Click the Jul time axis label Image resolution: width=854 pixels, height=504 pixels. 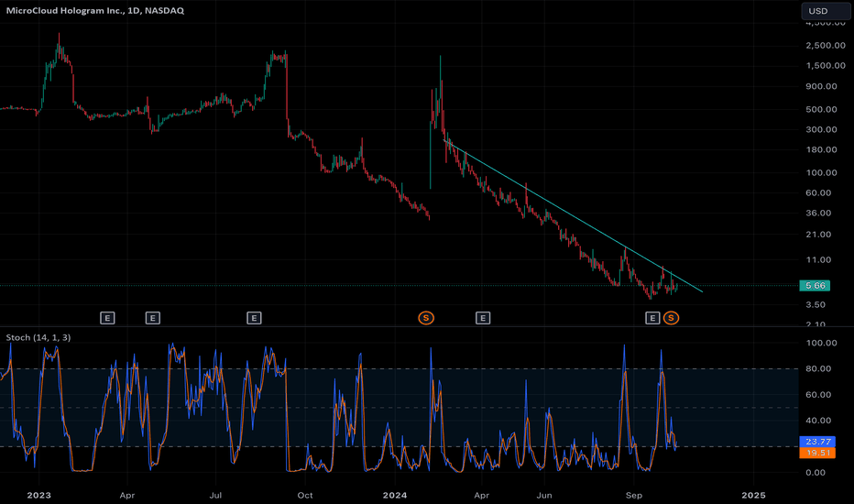pyautogui.click(x=215, y=495)
